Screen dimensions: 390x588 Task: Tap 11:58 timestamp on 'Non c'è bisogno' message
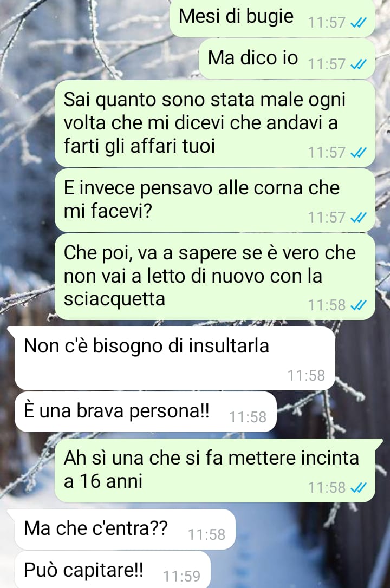point(306,375)
